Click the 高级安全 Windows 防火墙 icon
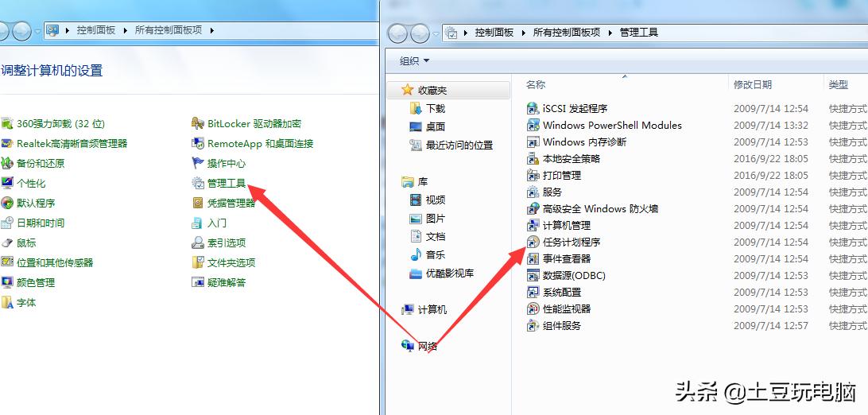Viewport: 868px width, 415px height. 533,208
